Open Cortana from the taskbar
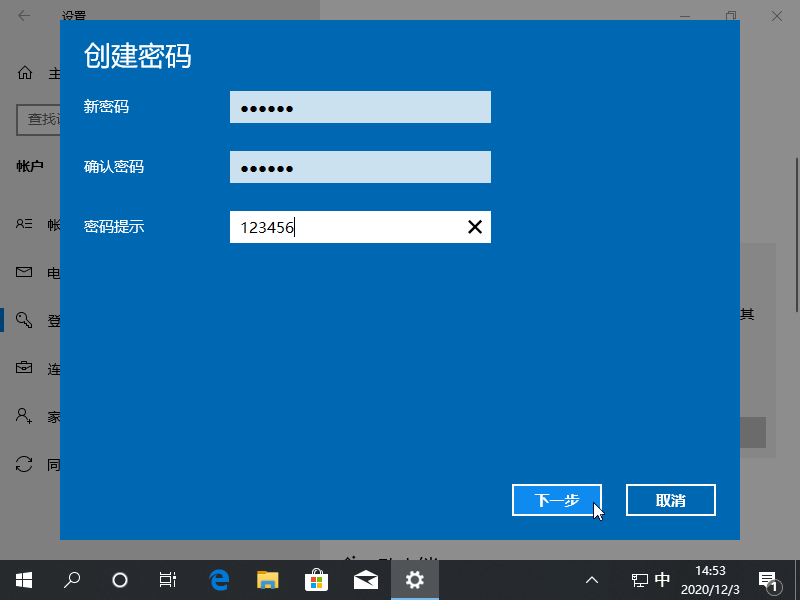Image resolution: width=800 pixels, height=600 pixels. click(119, 579)
